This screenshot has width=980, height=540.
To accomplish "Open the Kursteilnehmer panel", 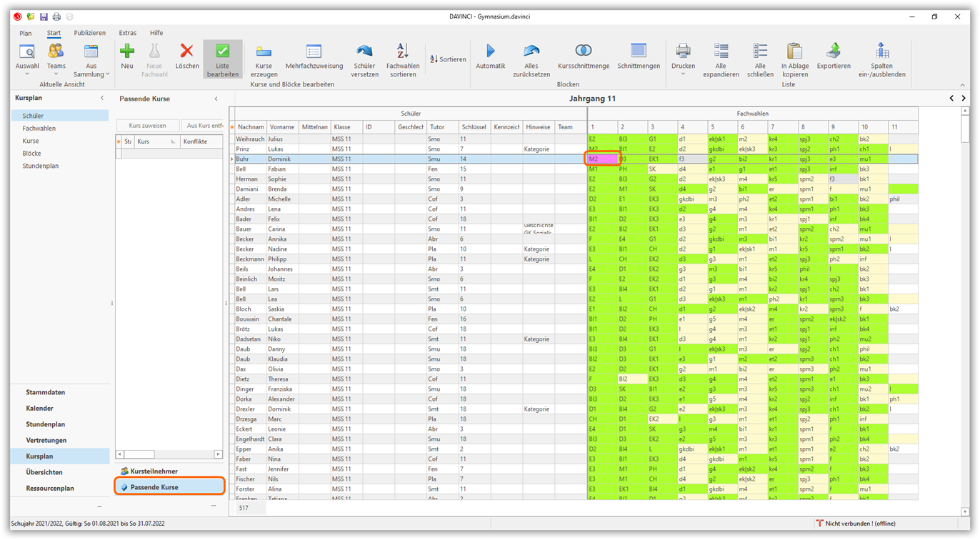I will coord(154,471).
